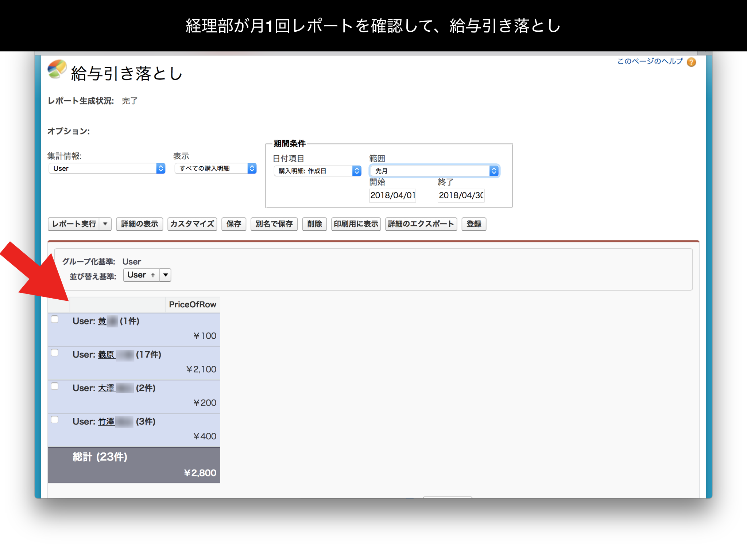The width and height of the screenshot is (747, 560).
Task: Click the report pie chart logo icon
Action: pyautogui.click(x=57, y=69)
